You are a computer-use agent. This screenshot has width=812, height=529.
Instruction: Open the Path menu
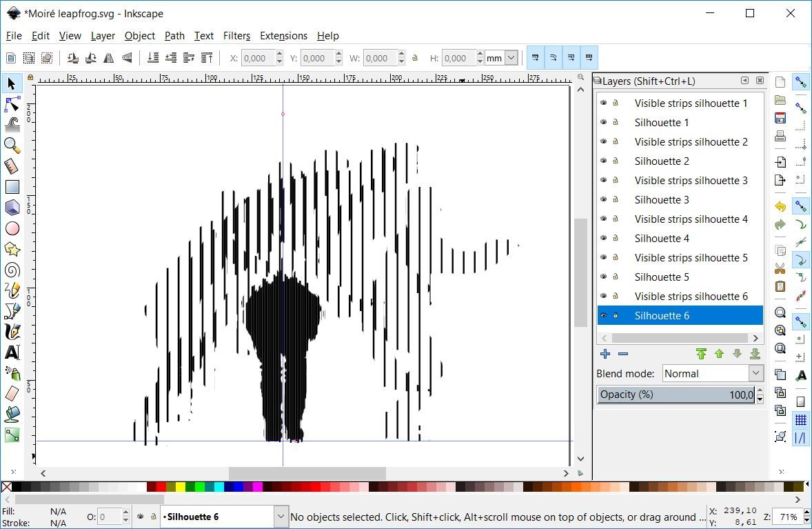174,36
